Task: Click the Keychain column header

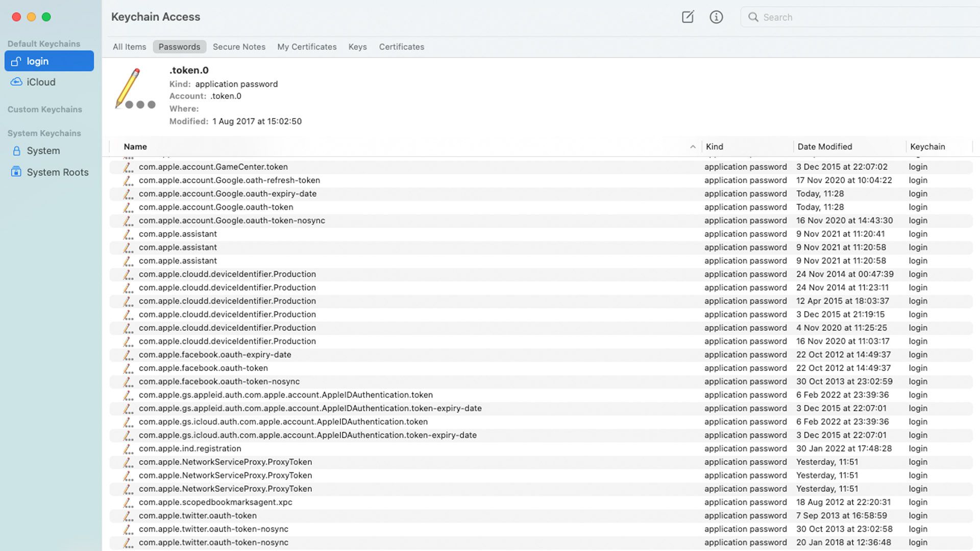Action: [x=927, y=147]
